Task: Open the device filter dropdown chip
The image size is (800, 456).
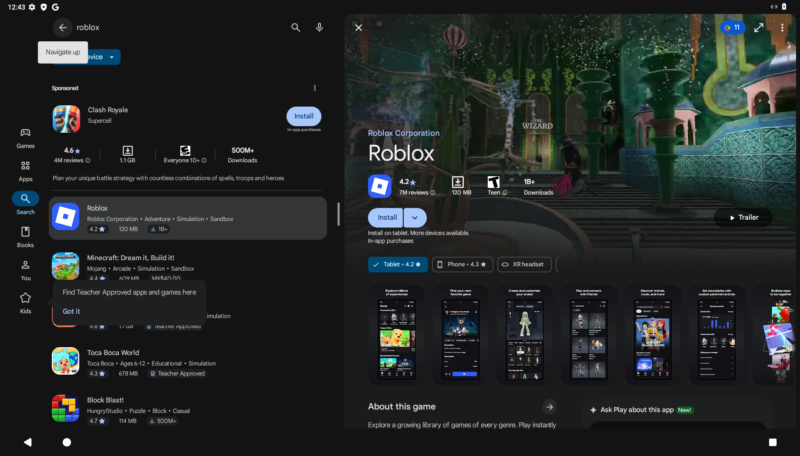Action: point(87,57)
